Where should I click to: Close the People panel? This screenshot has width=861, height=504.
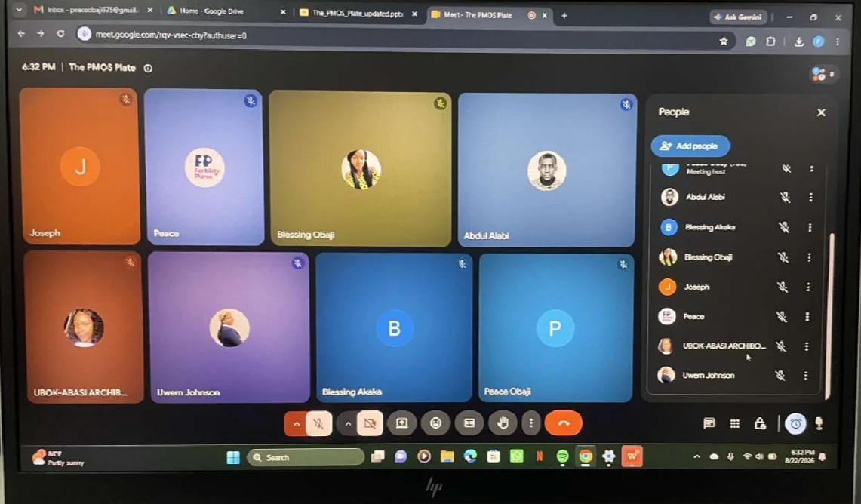pos(821,112)
